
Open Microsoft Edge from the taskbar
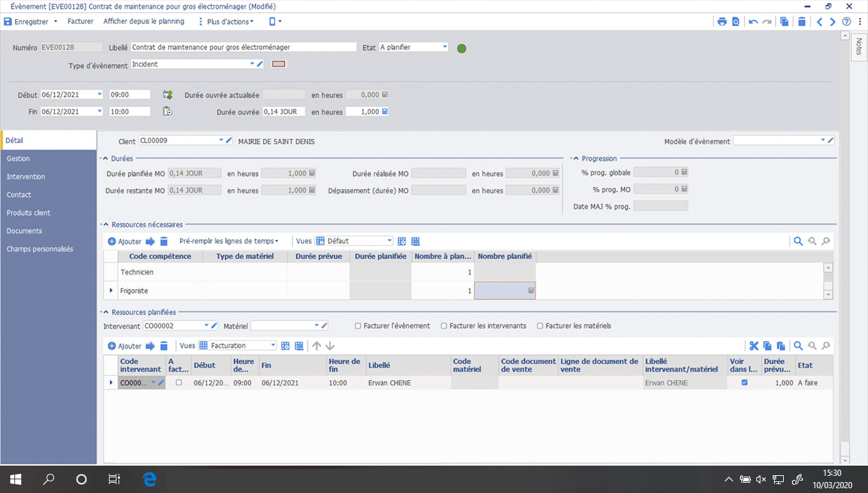pyautogui.click(x=149, y=479)
